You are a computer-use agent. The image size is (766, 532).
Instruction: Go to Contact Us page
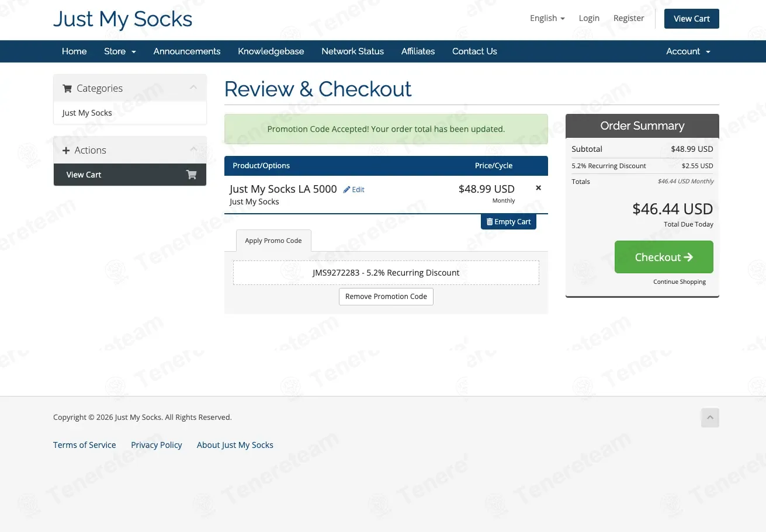click(474, 51)
